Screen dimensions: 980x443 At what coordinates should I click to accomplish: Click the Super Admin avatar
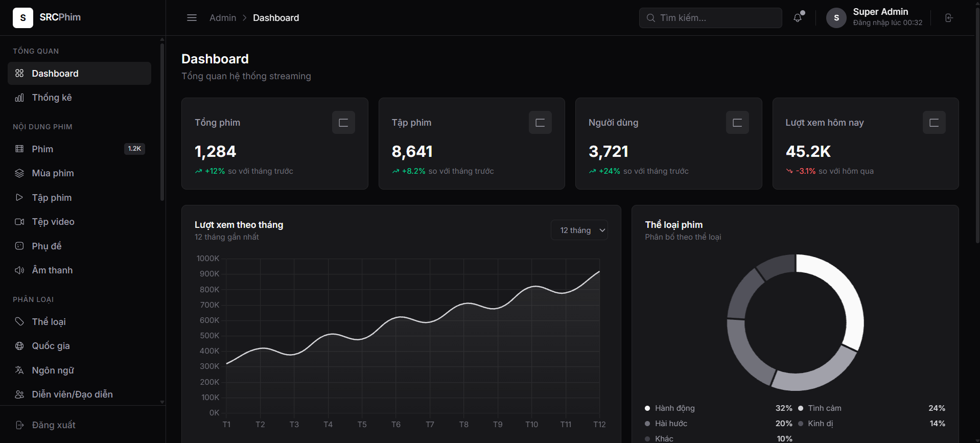click(836, 18)
